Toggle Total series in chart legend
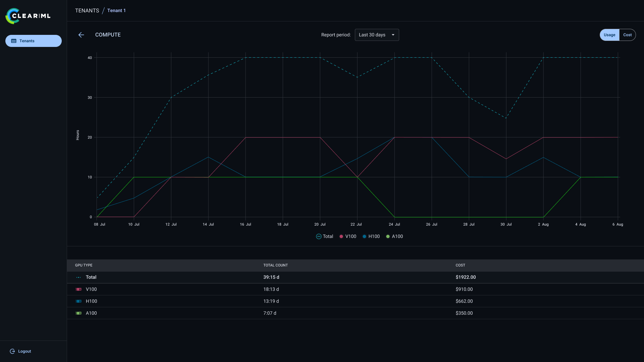644x362 pixels. [x=324, y=236]
